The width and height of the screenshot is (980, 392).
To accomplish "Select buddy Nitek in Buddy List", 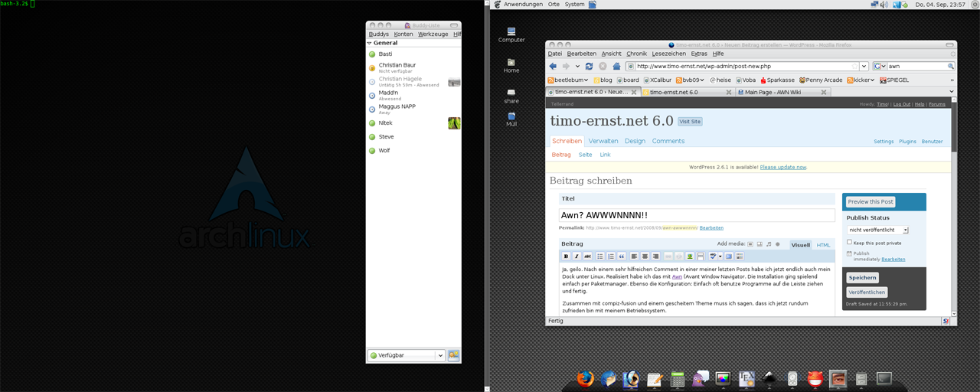I will point(413,122).
